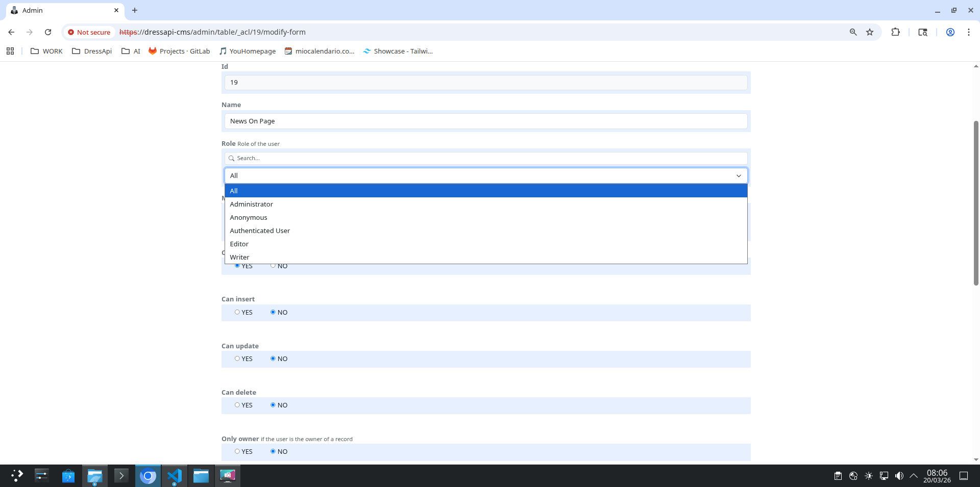Choose Writer from the role list
The width and height of the screenshot is (980, 487).
[486, 257]
